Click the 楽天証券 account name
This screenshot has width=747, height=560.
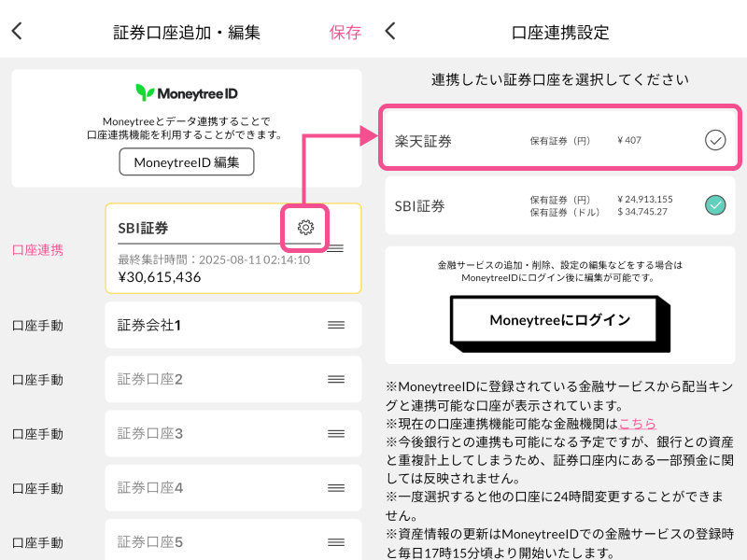click(423, 141)
